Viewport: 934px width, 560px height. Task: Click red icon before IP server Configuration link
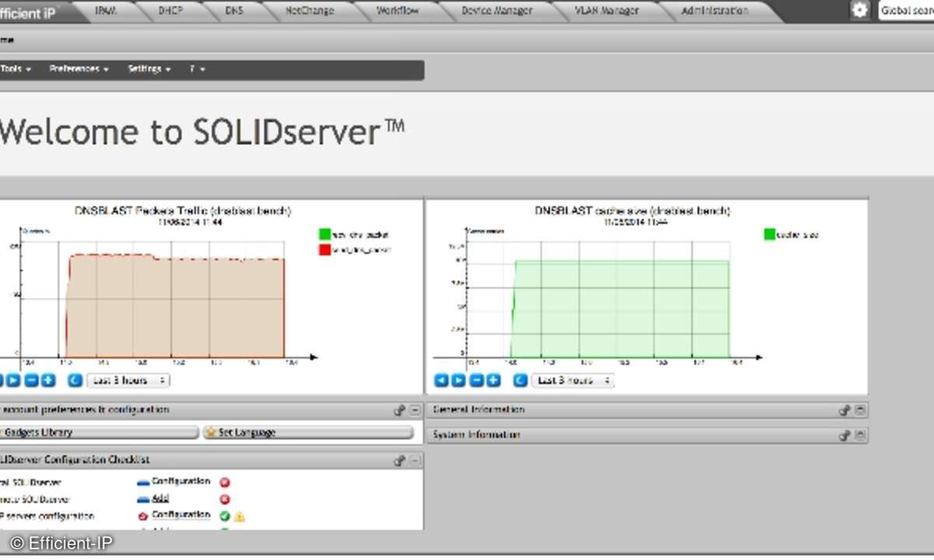tap(143, 516)
